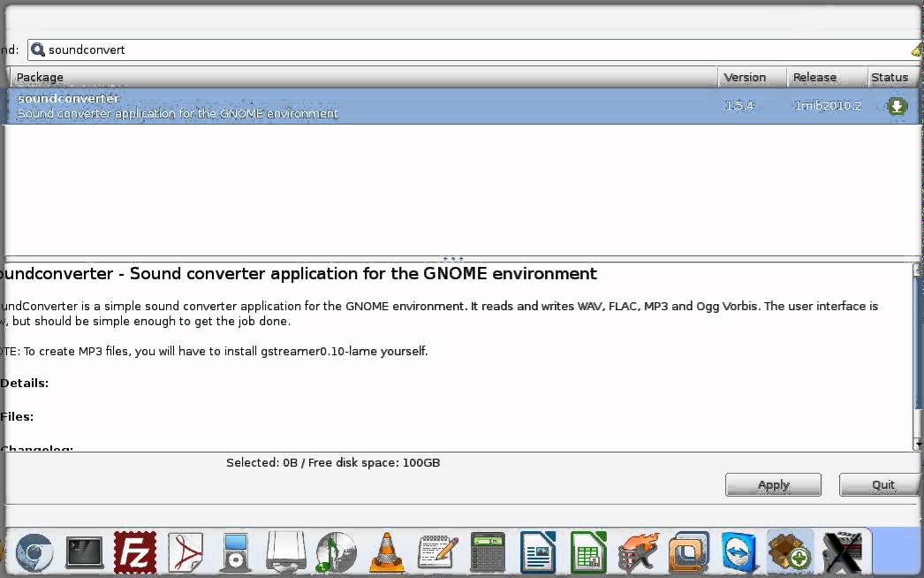Click the Apply button
Screen dimensions: 924x578
(x=773, y=485)
